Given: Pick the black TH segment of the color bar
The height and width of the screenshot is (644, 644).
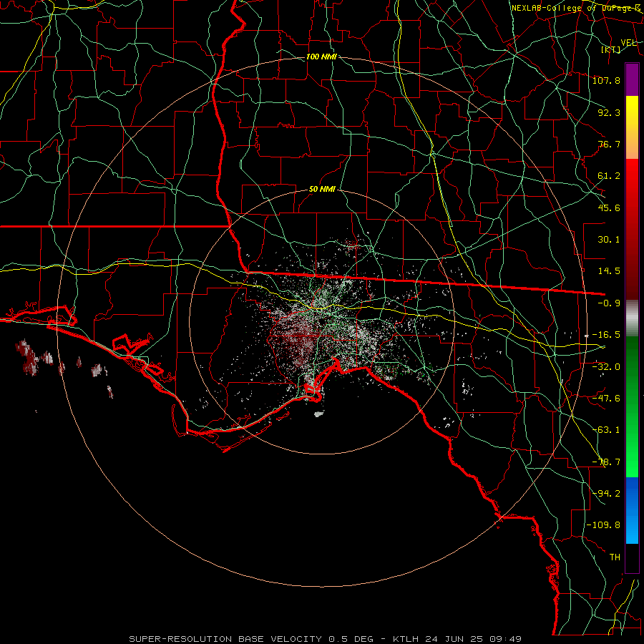Looking at the screenshot, I should point(632,558).
